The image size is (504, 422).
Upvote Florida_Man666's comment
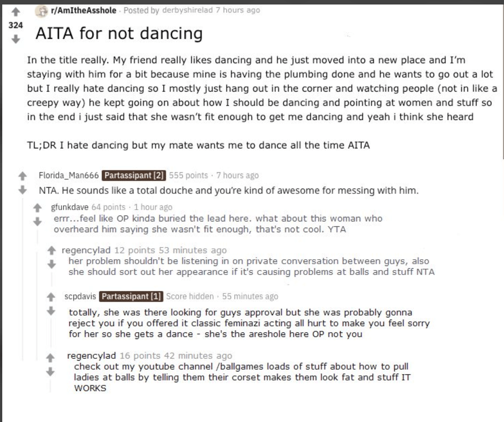tap(23, 176)
